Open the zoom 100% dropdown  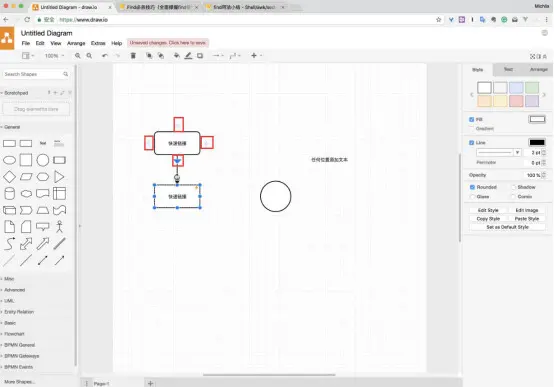pos(54,56)
